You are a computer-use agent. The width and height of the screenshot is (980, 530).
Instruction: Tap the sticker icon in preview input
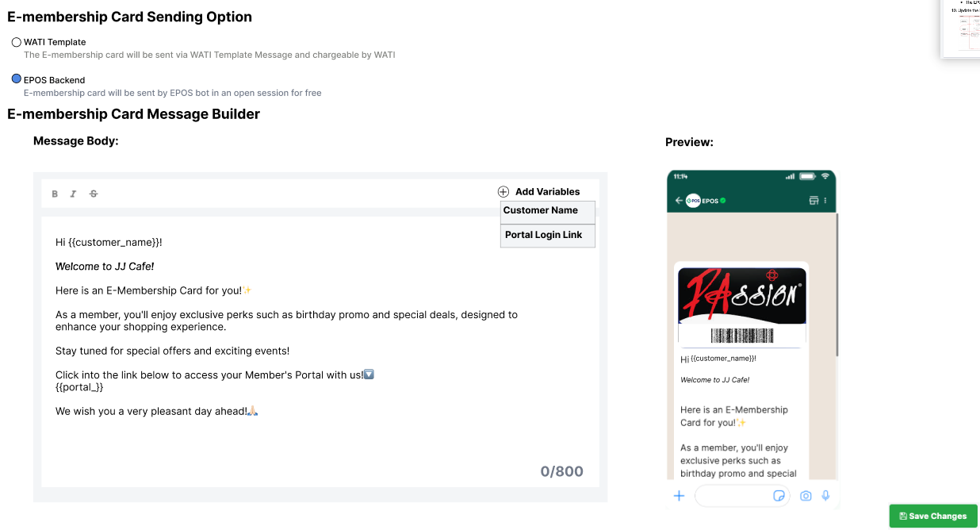779,496
